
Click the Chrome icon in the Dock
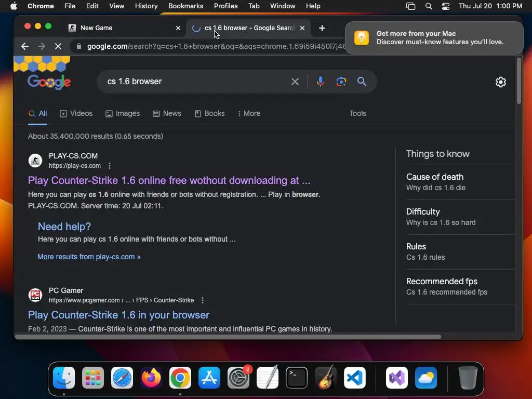point(180,378)
